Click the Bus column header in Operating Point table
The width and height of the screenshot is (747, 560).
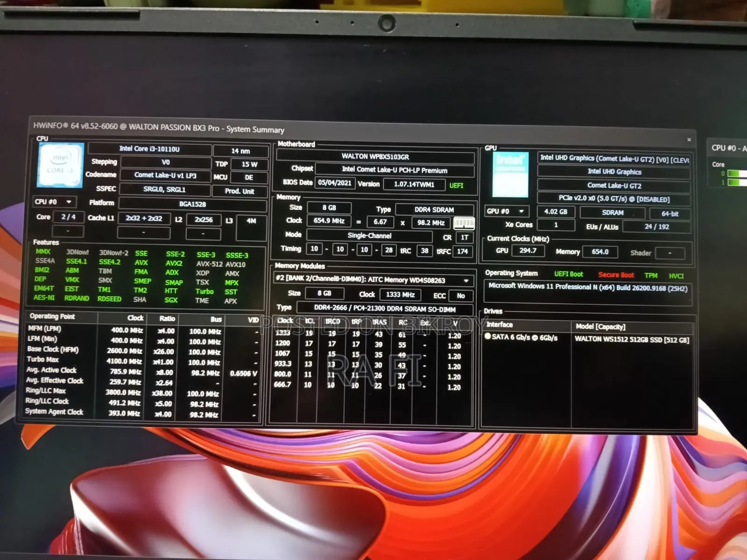pyautogui.click(x=216, y=320)
